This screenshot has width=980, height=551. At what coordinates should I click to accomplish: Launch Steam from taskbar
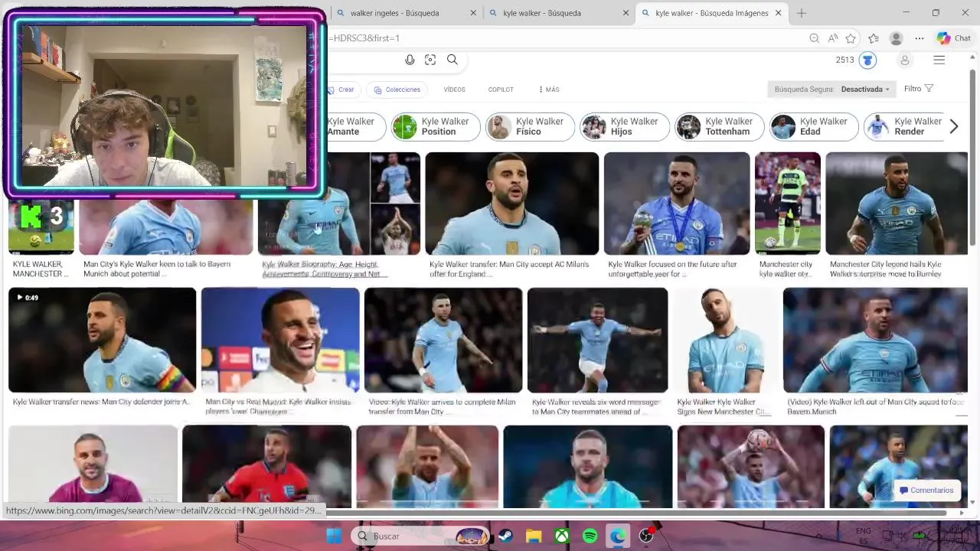click(505, 536)
